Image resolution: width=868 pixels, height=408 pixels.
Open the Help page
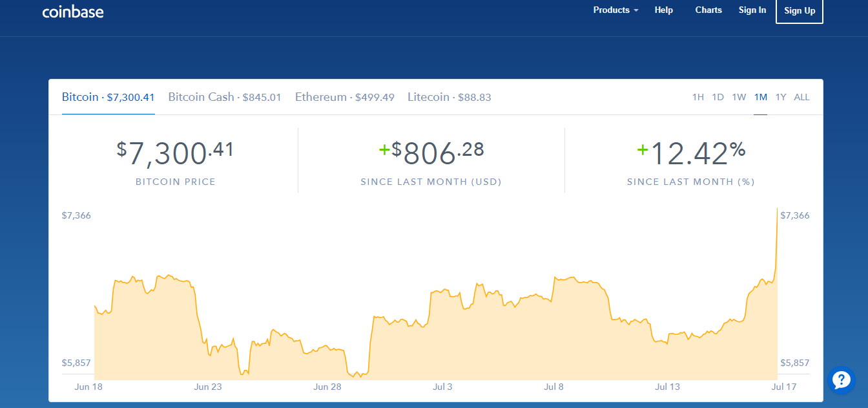[664, 10]
